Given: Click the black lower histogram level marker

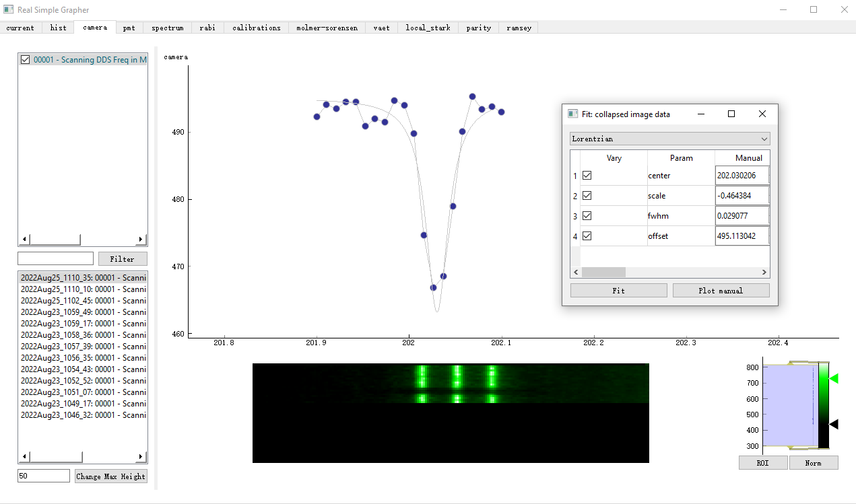Looking at the screenshot, I should [834, 424].
